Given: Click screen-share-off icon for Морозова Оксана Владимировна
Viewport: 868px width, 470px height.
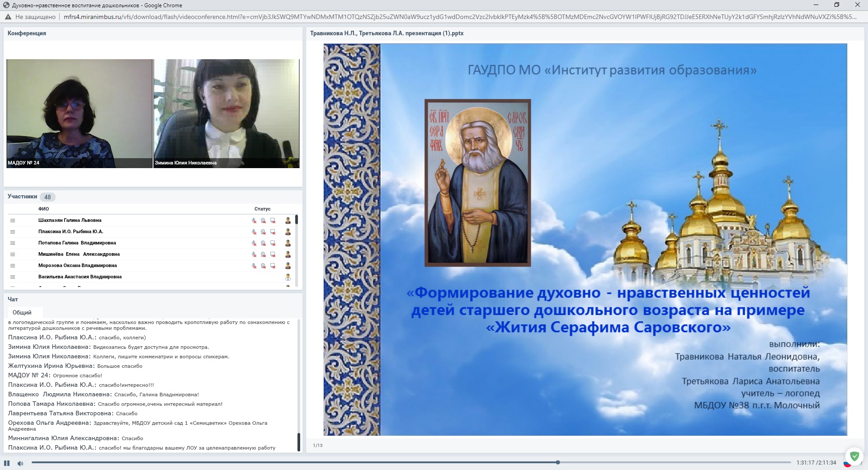Looking at the screenshot, I should [273, 266].
